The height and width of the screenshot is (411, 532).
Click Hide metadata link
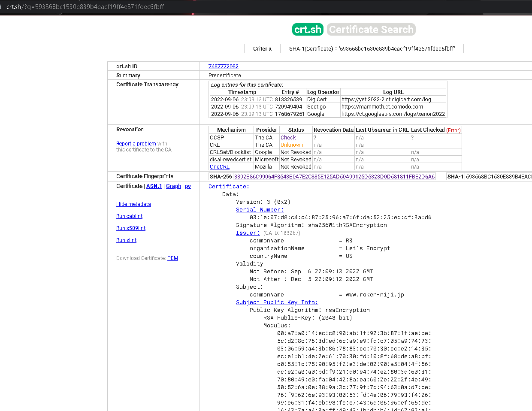(133, 204)
